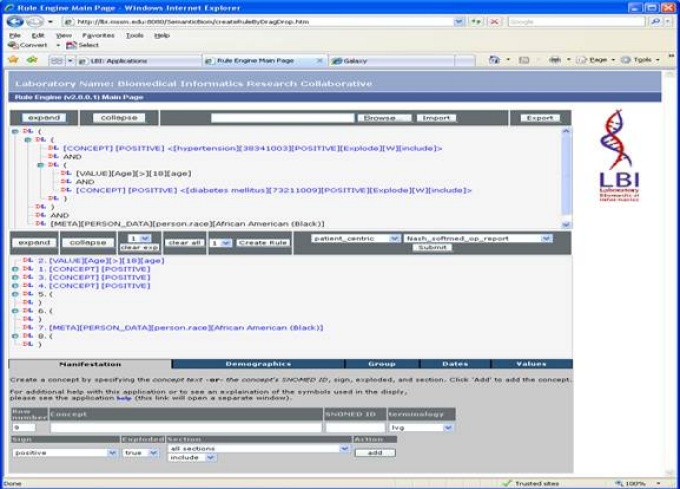The image size is (680, 489).
Task: Click the Export button
Action: click(x=540, y=118)
